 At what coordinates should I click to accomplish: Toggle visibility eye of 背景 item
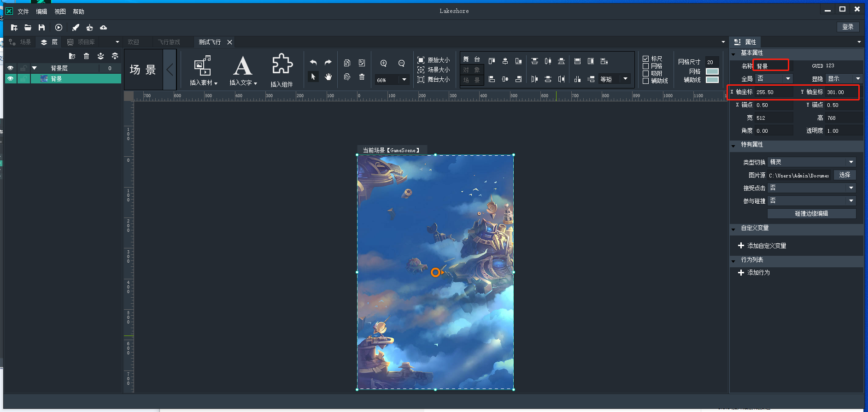tap(10, 79)
